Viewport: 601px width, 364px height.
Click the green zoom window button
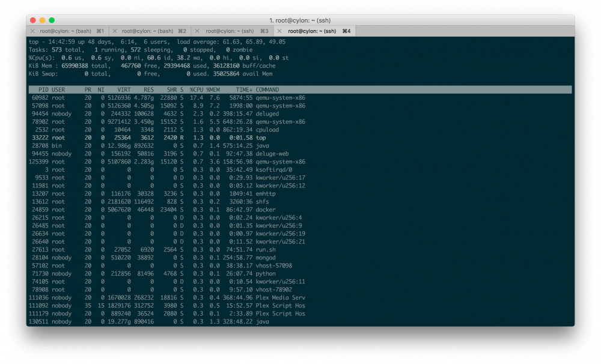tap(52, 20)
